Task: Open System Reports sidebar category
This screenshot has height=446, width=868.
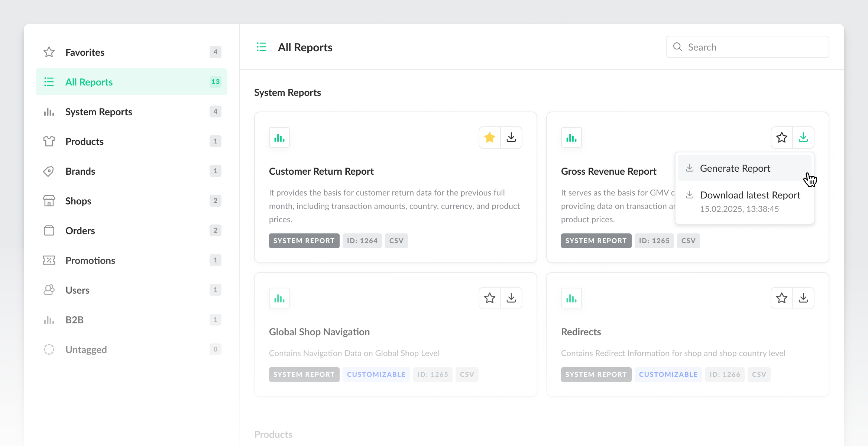Action: pos(98,112)
